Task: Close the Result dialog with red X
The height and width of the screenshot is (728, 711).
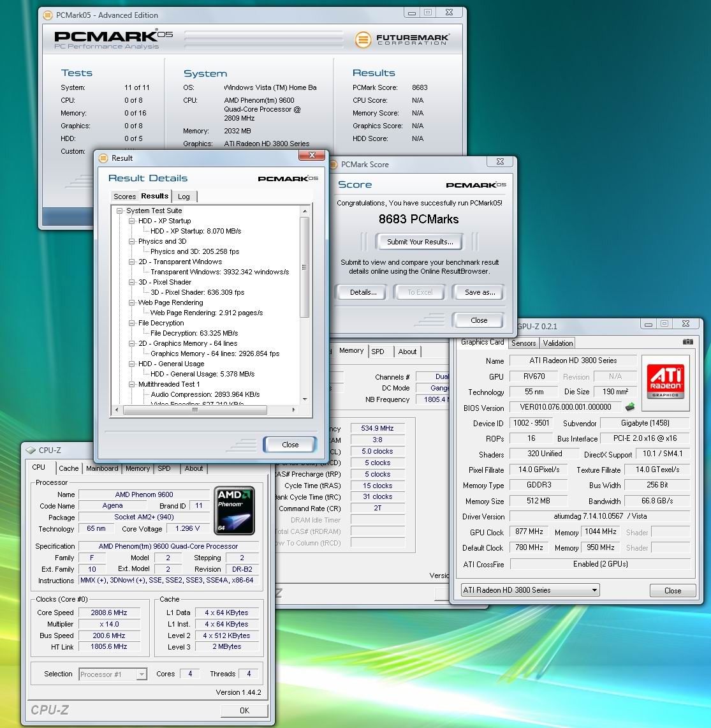Action: [311, 155]
